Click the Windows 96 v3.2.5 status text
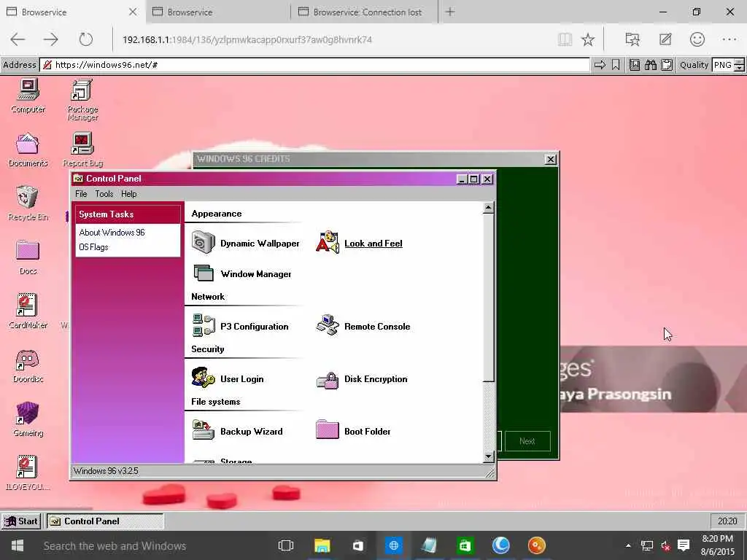 tap(106, 471)
